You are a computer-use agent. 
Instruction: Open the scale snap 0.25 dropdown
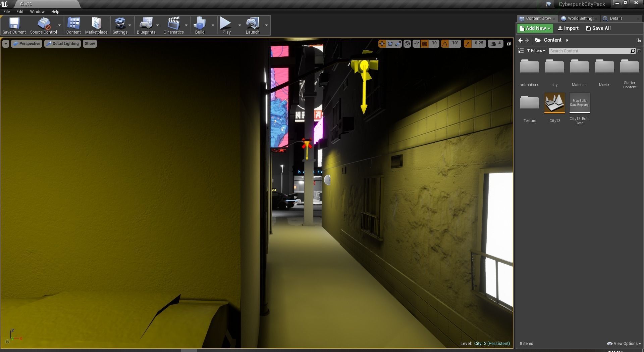[x=479, y=44]
